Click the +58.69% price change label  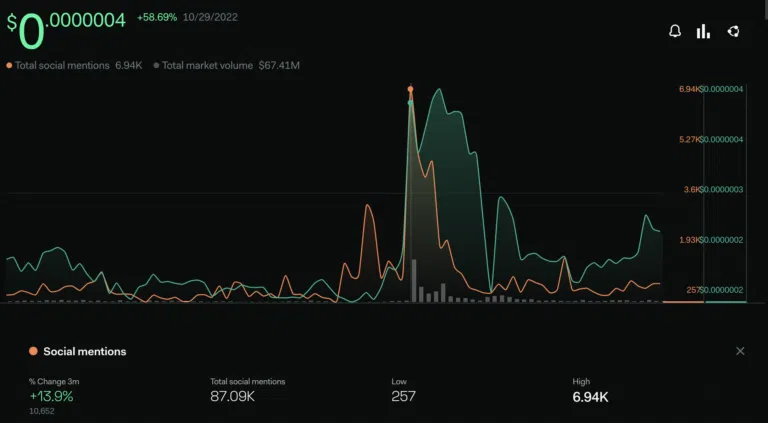157,18
